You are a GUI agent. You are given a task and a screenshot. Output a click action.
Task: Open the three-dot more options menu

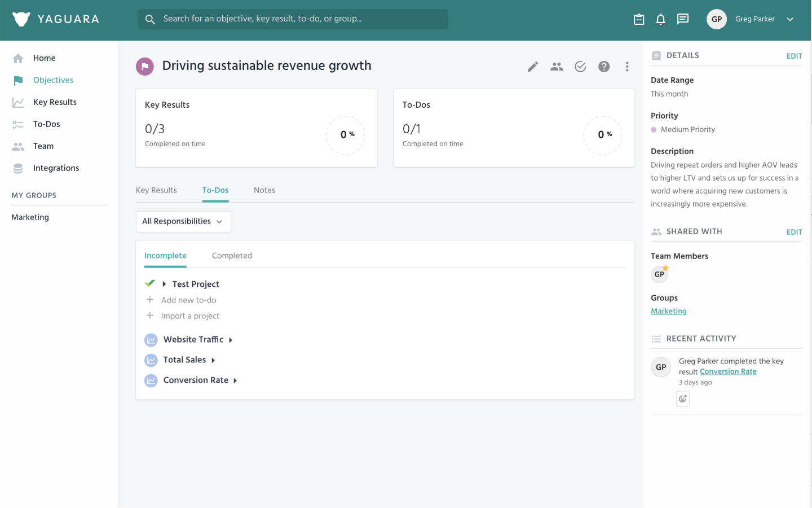tap(627, 67)
